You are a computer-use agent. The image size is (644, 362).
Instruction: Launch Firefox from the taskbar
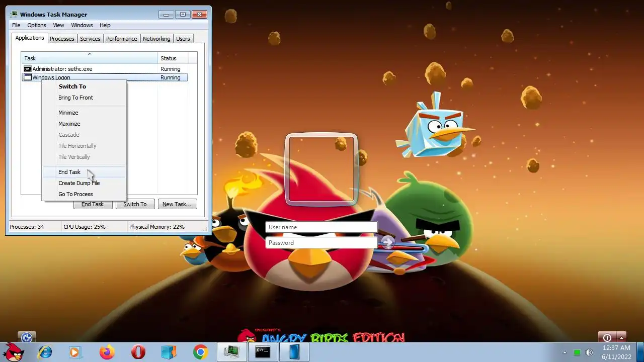click(x=107, y=352)
